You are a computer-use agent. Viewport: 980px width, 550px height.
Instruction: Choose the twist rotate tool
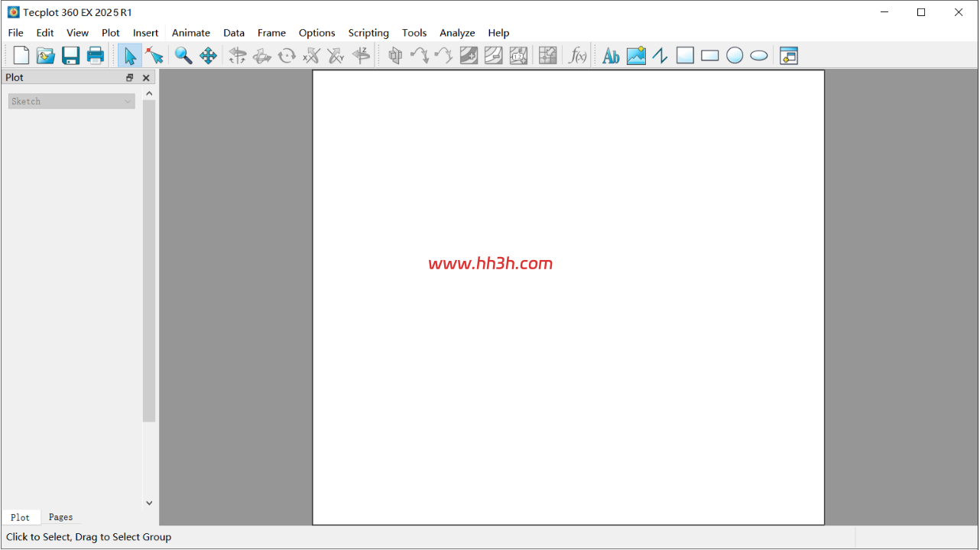coord(287,55)
